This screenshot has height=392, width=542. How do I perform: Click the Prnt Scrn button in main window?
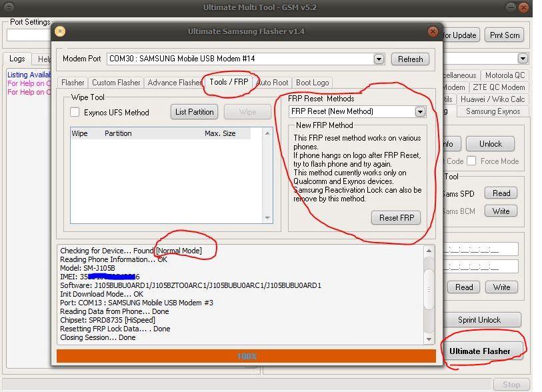point(505,35)
